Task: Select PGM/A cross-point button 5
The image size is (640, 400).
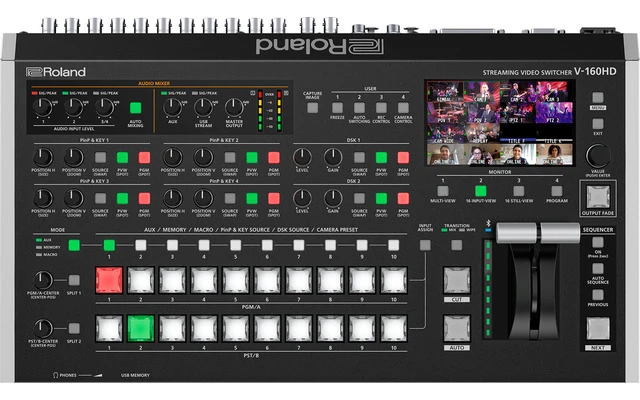Action: (236, 280)
